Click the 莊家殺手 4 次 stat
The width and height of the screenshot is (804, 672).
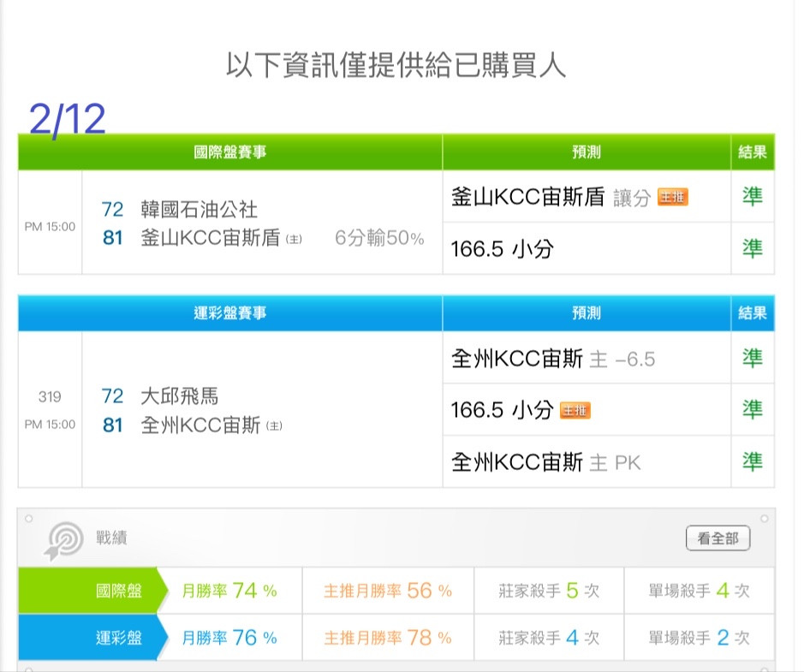coord(549,638)
